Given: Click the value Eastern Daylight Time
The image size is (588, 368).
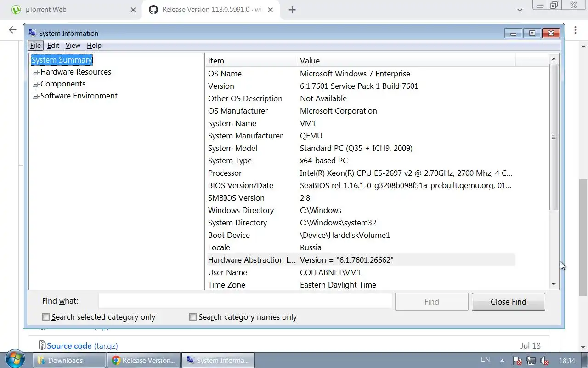Looking at the screenshot, I should coord(338,285).
